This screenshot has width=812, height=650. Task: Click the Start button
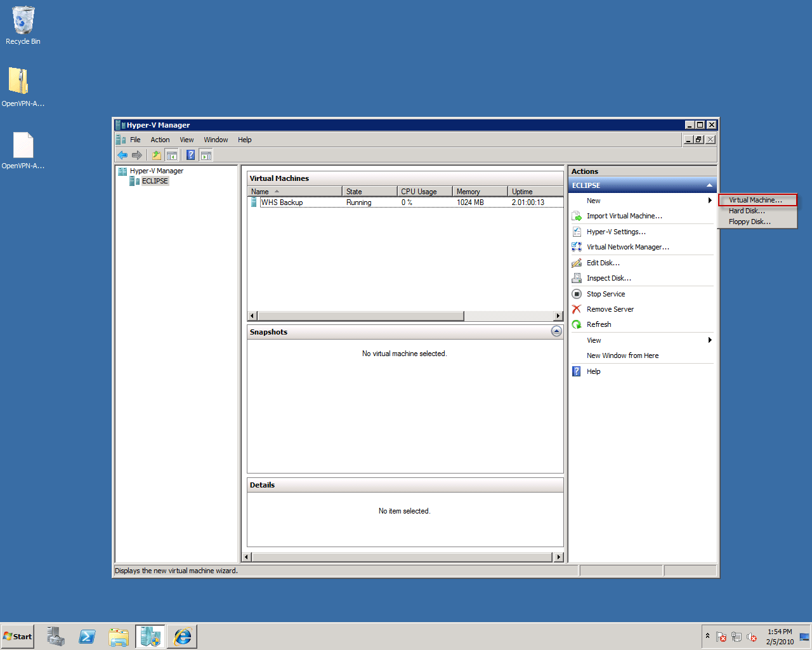point(17,636)
